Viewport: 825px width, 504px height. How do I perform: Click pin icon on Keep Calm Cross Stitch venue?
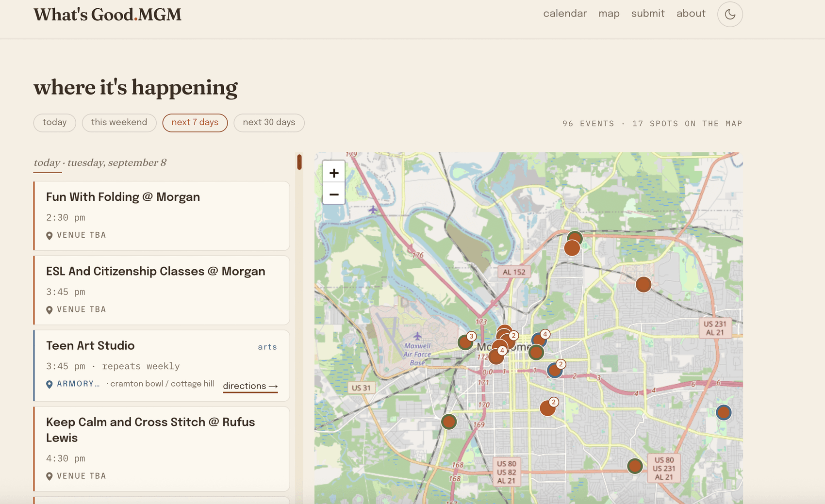coord(49,476)
